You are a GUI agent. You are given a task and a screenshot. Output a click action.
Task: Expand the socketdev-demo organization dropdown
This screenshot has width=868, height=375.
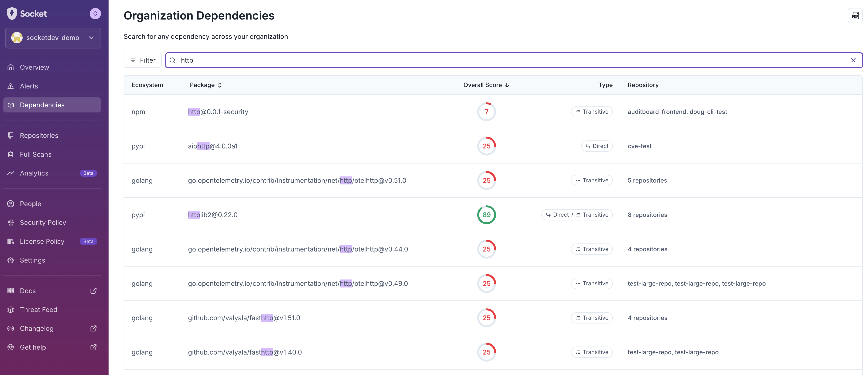click(53, 38)
